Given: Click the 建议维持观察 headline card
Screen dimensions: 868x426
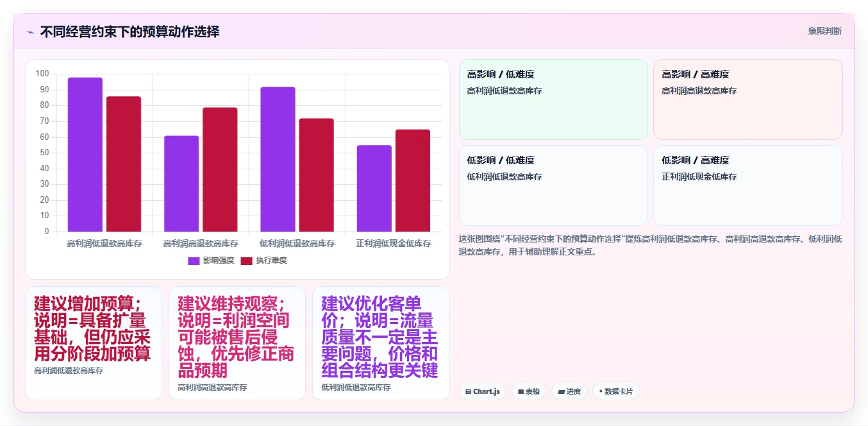Looking at the screenshot, I should (x=237, y=343).
